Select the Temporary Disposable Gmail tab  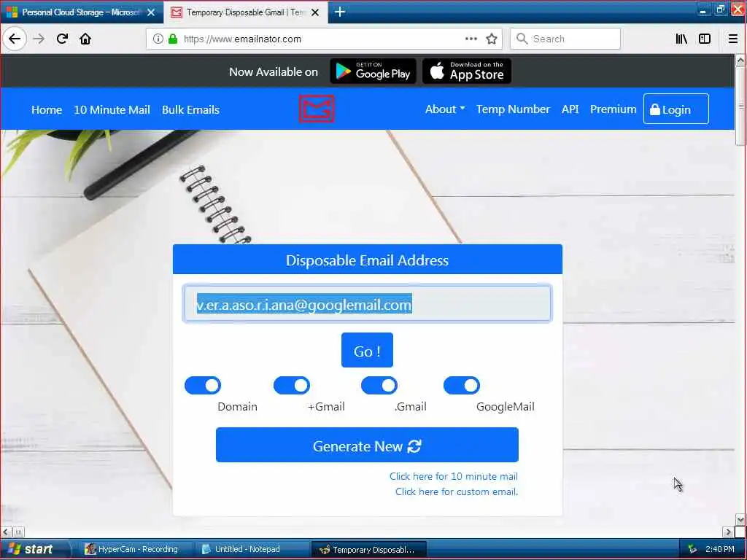coord(246,12)
